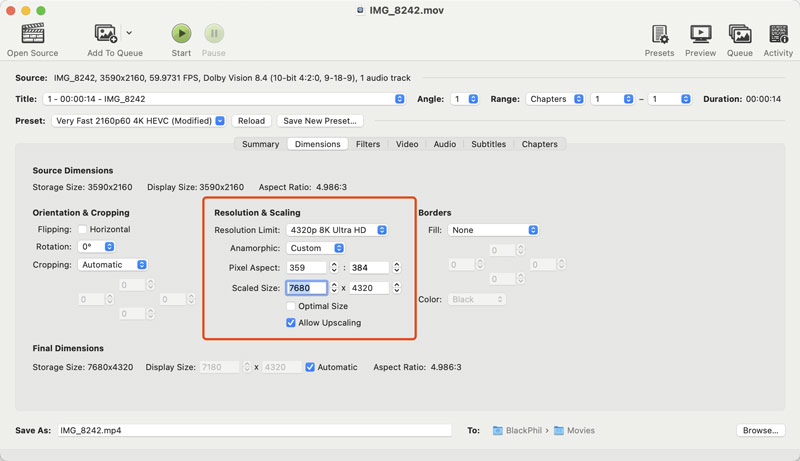The height and width of the screenshot is (461, 800).
Task: Switch to the Subtitles tab
Action: [488, 144]
